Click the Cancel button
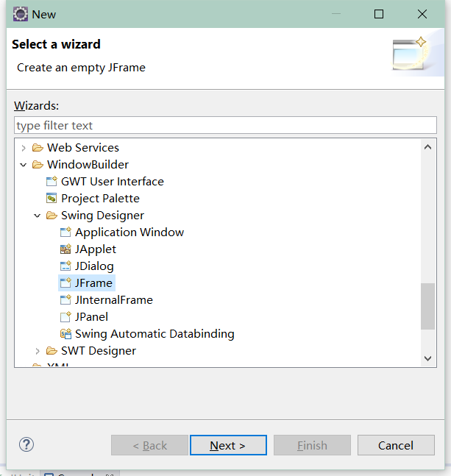This screenshot has height=476, width=451. [396, 445]
